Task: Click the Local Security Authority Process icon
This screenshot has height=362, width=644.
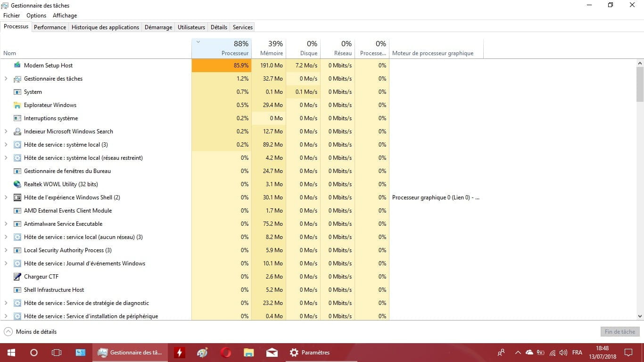Action: 17,250
